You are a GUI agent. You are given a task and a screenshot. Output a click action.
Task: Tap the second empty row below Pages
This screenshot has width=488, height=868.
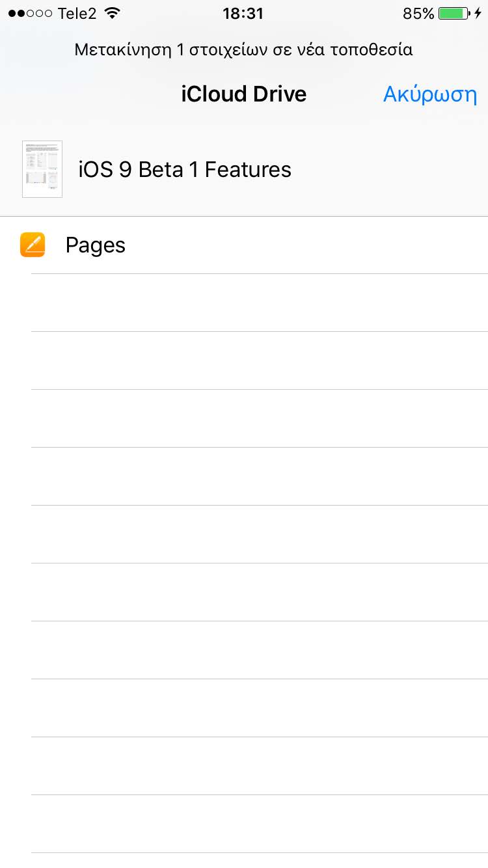click(x=259, y=360)
